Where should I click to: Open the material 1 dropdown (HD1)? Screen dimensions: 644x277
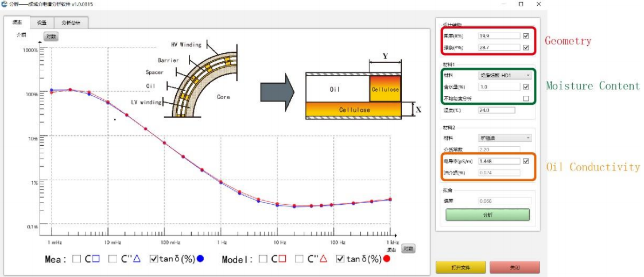click(x=505, y=76)
